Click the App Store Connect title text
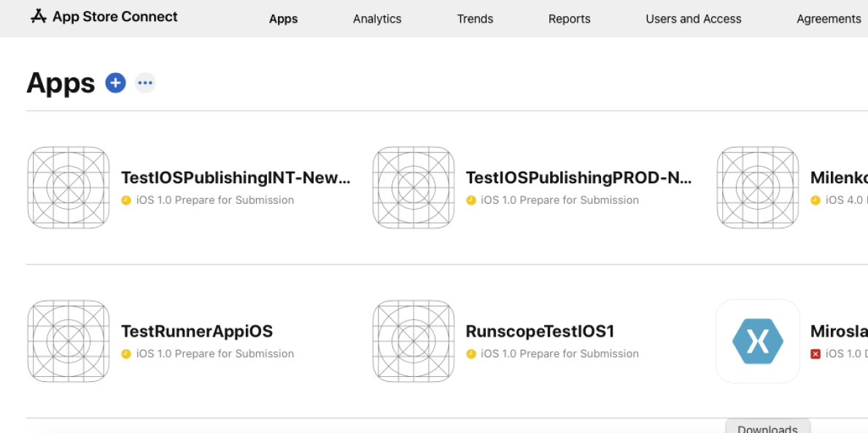868x433 pixels. coord(115,17)
